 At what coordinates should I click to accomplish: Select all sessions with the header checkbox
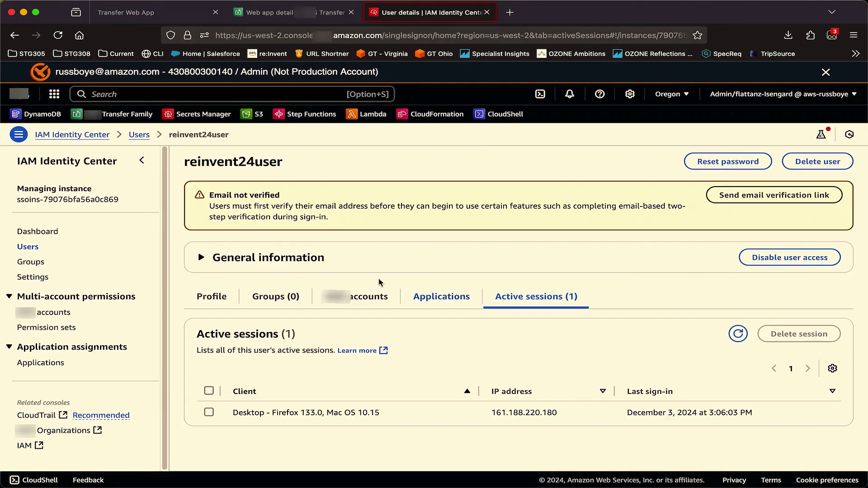(x=209, y=390)
